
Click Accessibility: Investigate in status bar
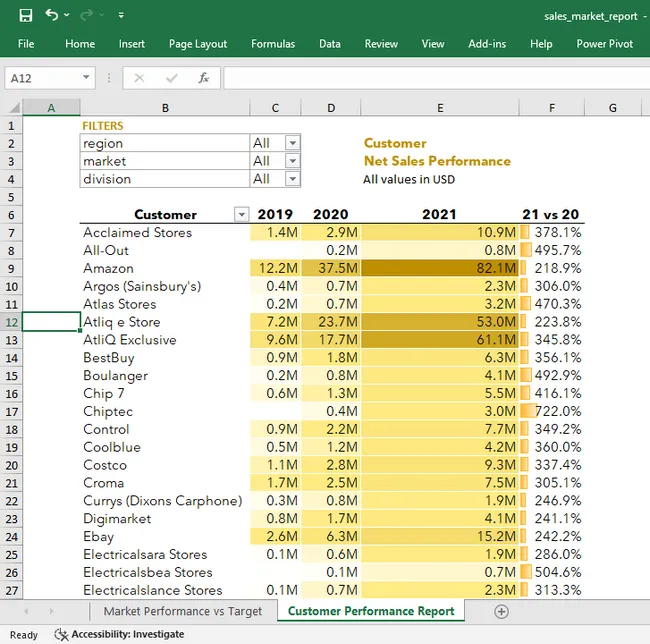tap(118, 634)
